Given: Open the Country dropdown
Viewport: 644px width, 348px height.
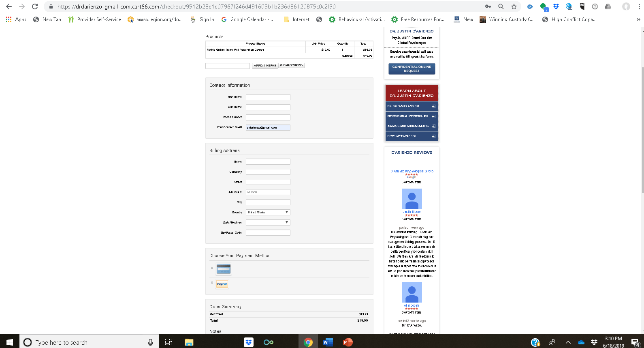Looking at the screenshot, I should point(268,212).
